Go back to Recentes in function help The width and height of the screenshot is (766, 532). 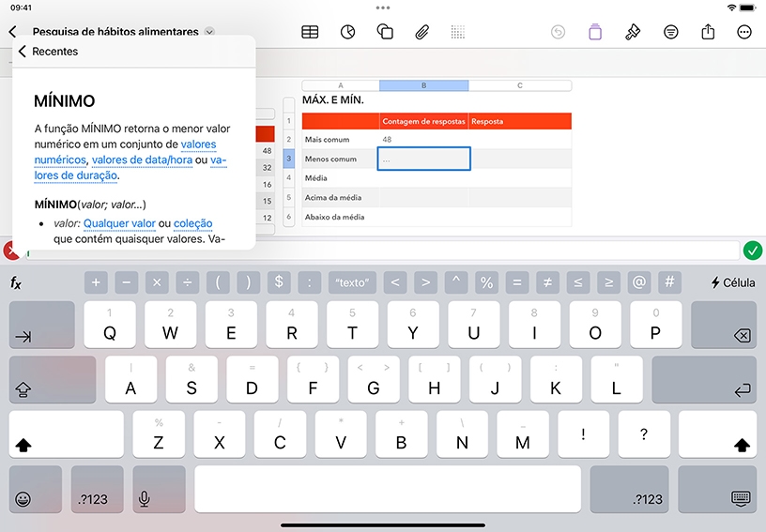click(49, 52)
